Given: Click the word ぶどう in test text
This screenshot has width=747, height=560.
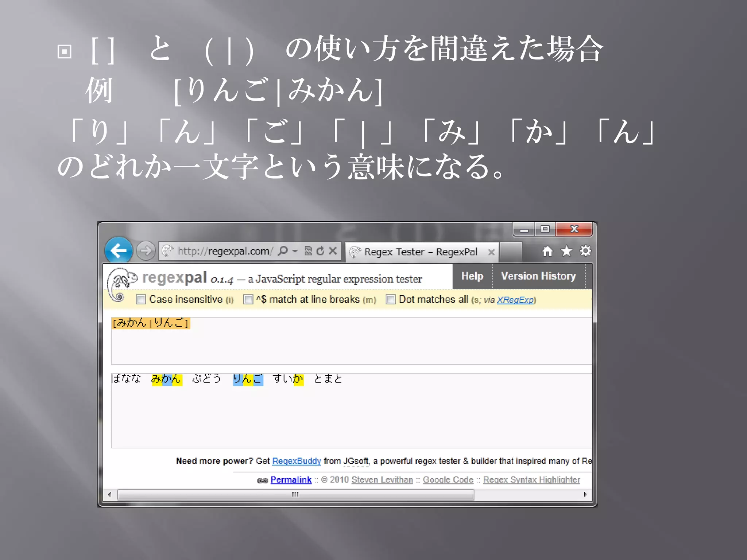Looking at the screenshot, I should [x=207, y=379].
